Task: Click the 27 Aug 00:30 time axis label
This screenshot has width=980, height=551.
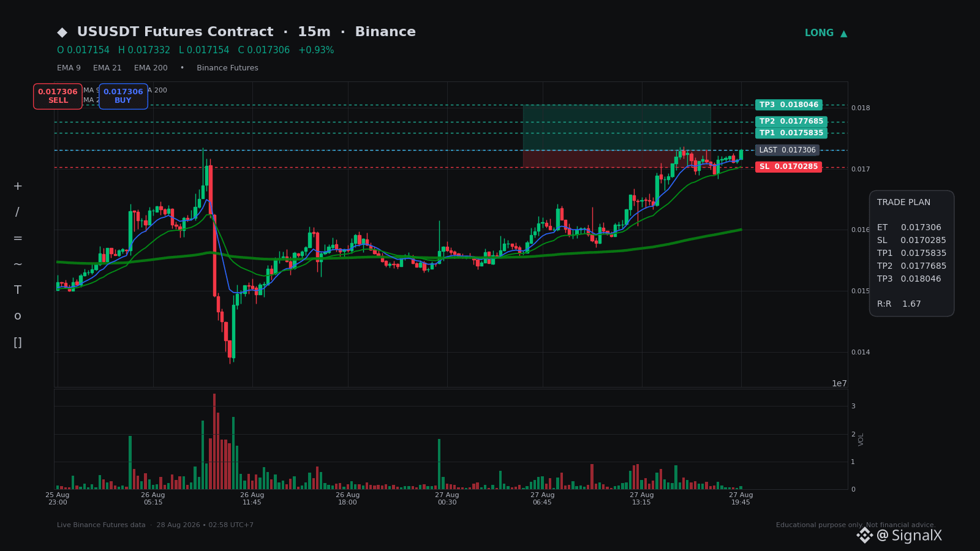Action: (x=447, y=498)
